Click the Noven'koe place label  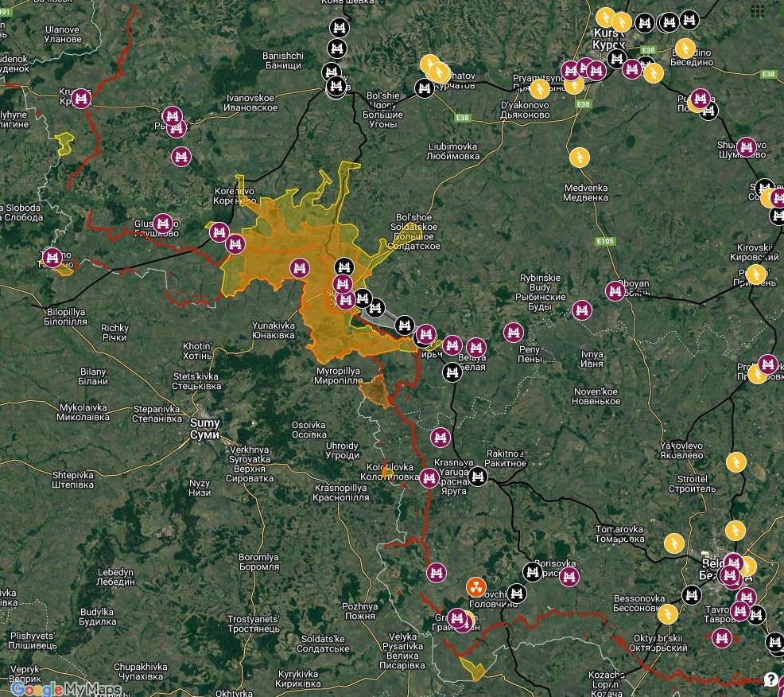click(x=596, y=396)
